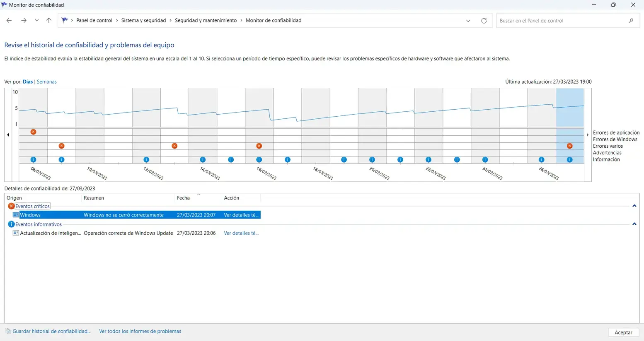Screen dimensions: 644x341
Task: Expand chevron after Sistema y seguridad breadcrumb
Action: [x=170, y=20]
